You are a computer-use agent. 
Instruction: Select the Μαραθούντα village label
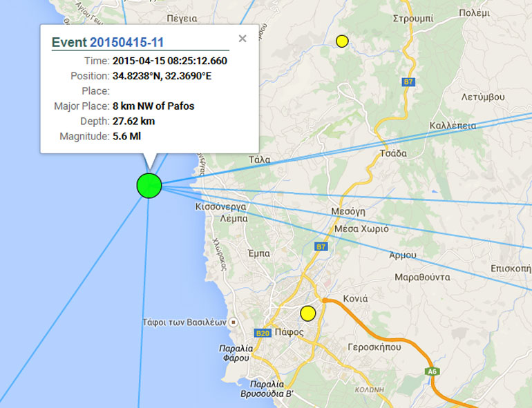point(422,278)
